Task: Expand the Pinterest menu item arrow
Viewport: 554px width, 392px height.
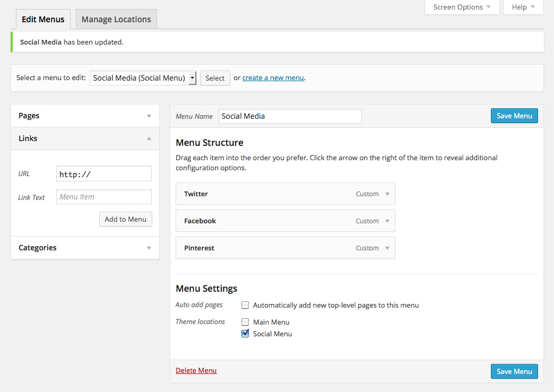Action: pos(387,248)
